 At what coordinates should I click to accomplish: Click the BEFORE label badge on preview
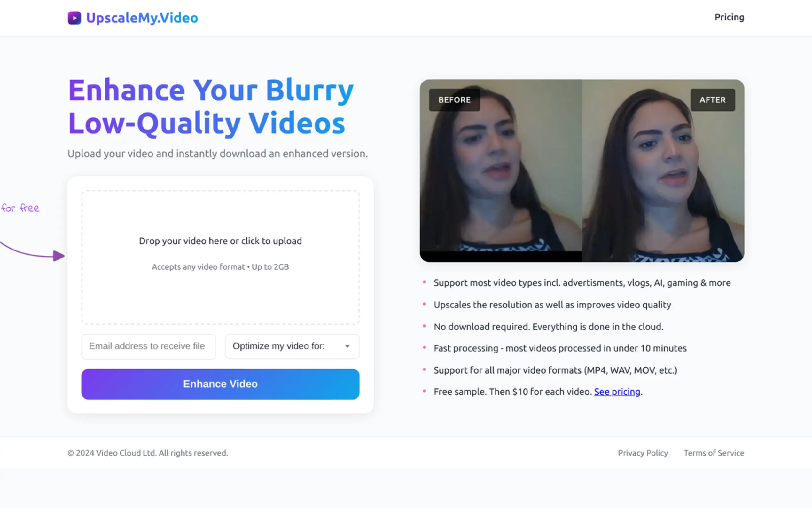click(454, 100)
